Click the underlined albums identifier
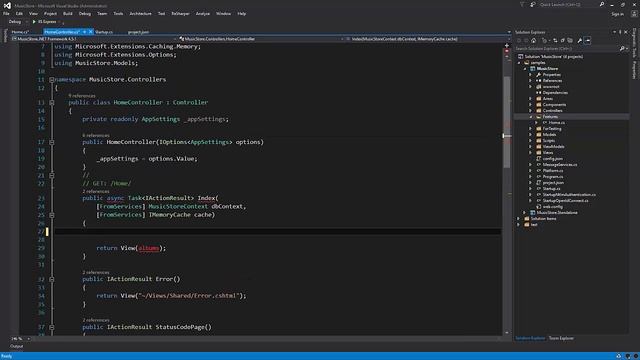 click(149, 248)
